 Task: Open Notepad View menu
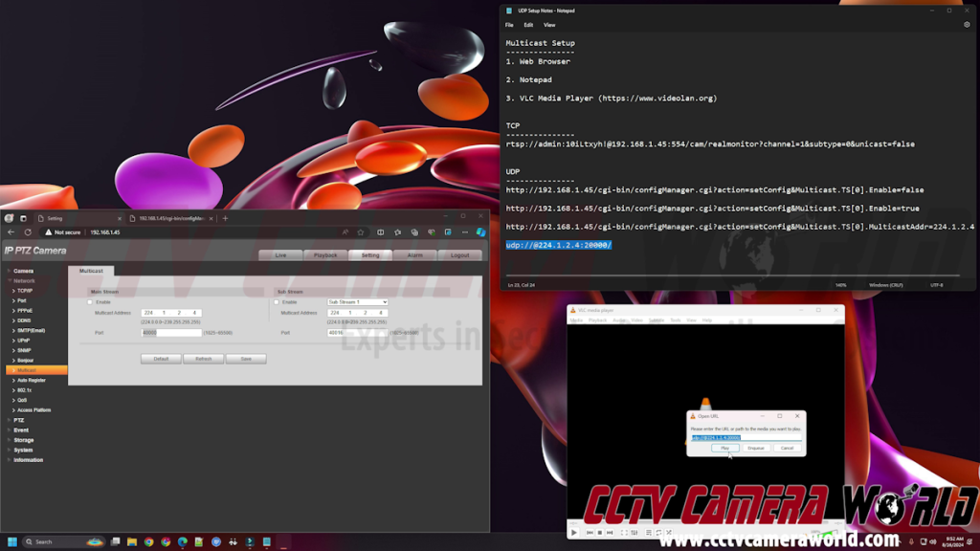click(x=549, y=26)
